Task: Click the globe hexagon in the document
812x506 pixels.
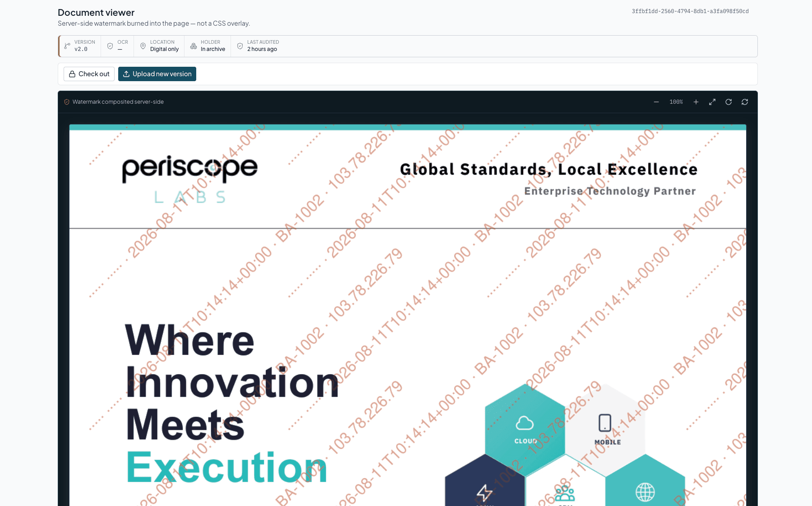Action: [645, 480]
